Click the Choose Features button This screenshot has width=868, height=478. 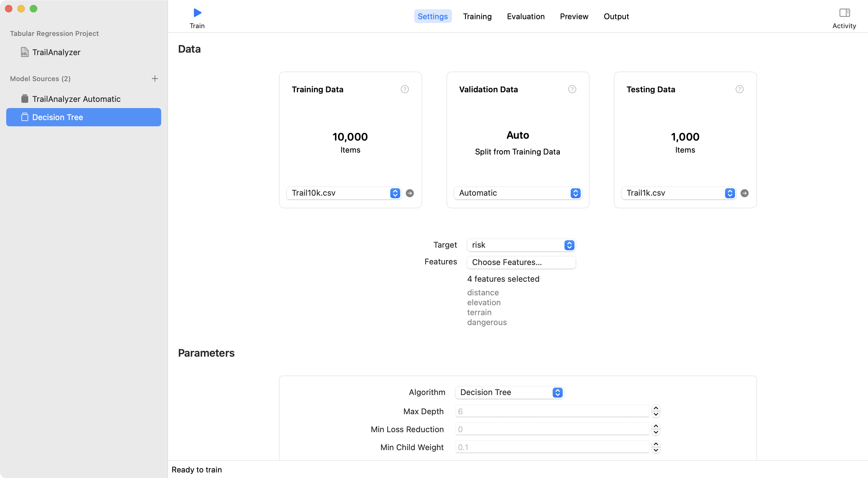coord(521,262)
